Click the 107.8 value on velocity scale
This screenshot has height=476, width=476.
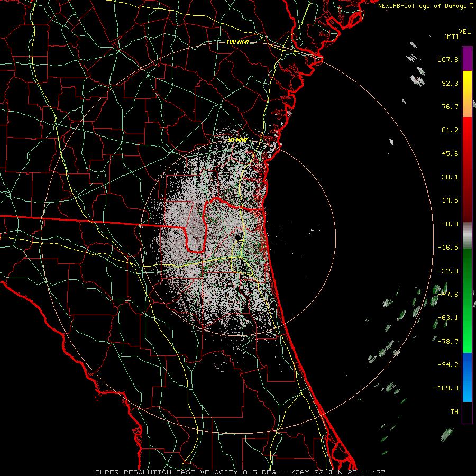tap(448, 59)
